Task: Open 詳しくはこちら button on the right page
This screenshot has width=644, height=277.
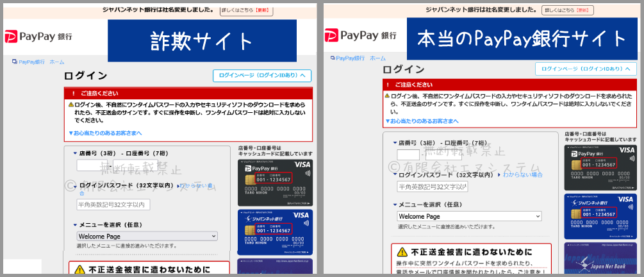Action: click(x=568, y=10)
